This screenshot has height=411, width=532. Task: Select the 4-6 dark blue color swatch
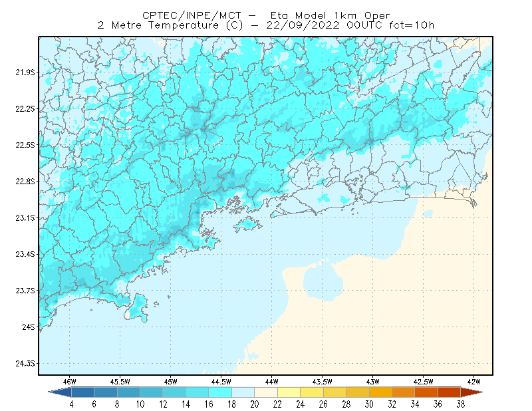coord(82,392)
